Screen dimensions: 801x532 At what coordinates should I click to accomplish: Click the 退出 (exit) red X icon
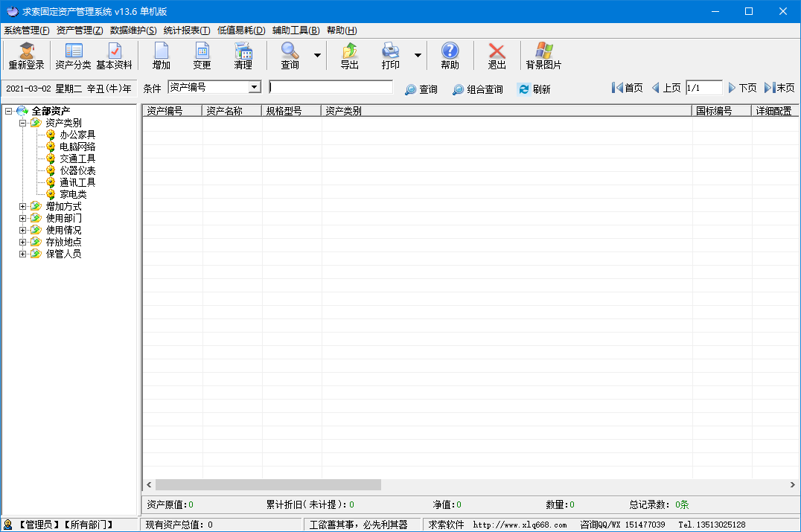(497, 56)
